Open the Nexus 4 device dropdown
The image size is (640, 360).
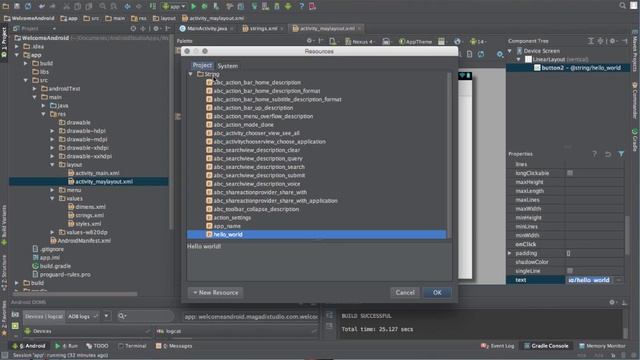tap(359, 41)
